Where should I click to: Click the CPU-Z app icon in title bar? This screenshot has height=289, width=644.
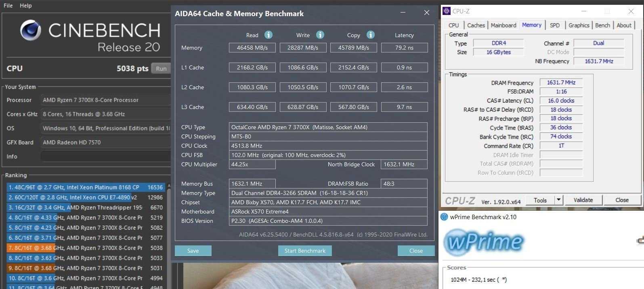[447, 11]
